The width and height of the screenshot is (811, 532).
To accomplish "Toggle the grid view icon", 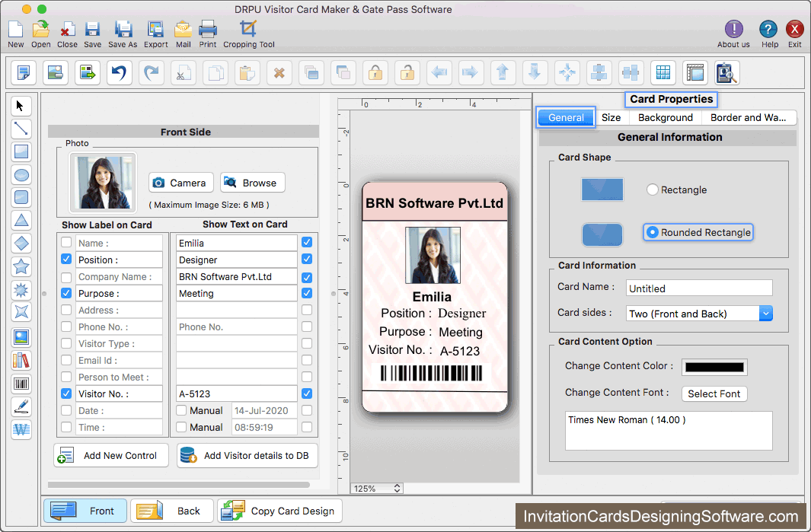I will tap(663, 72).
